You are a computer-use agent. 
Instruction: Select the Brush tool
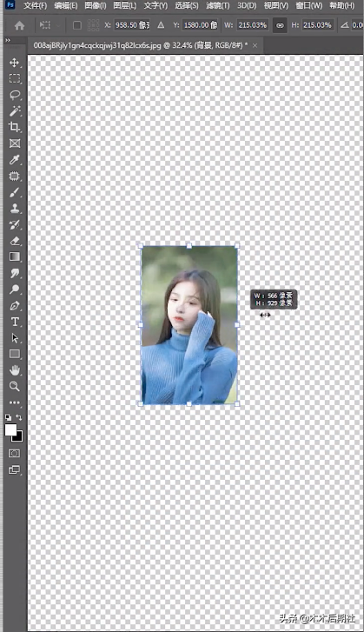coord(15,192)
